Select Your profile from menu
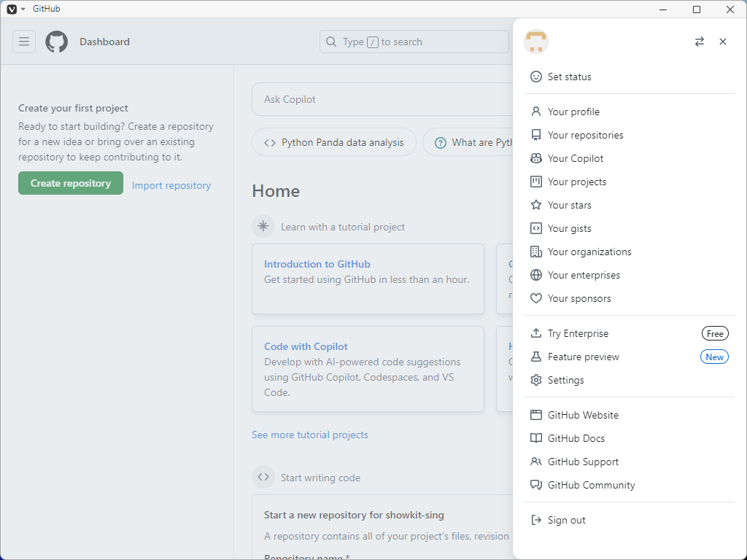The height and width of the screenshot is (560, 747). point(573,112)
